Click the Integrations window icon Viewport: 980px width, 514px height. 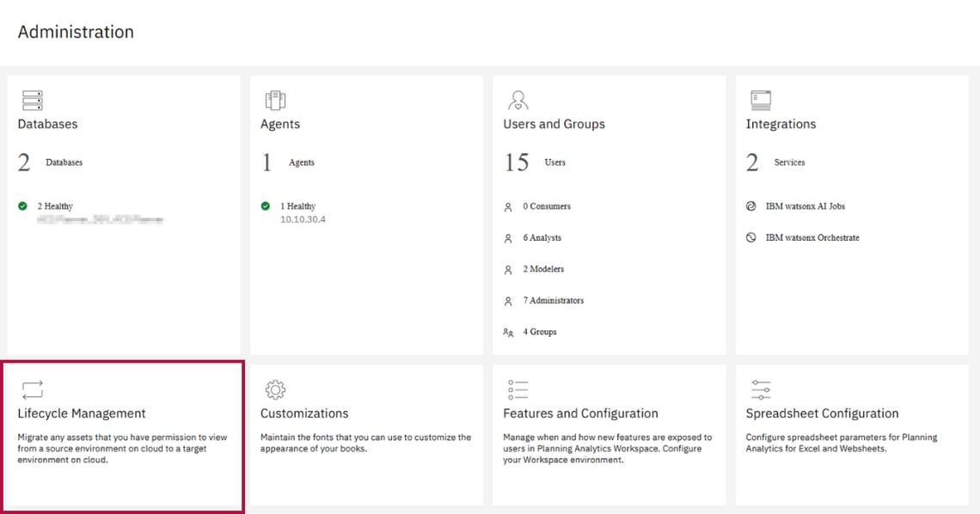761,101
